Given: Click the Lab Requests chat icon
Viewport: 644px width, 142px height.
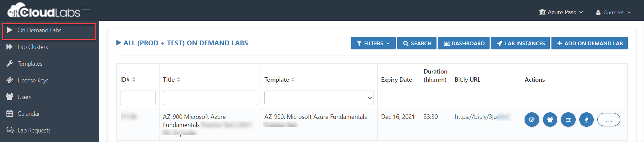Looking at the screenshot, I should [10, 130].
